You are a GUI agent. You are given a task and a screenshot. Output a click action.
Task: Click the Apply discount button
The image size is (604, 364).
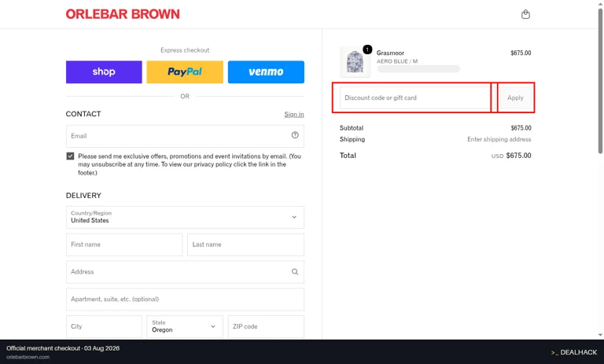tap(515, 97)
